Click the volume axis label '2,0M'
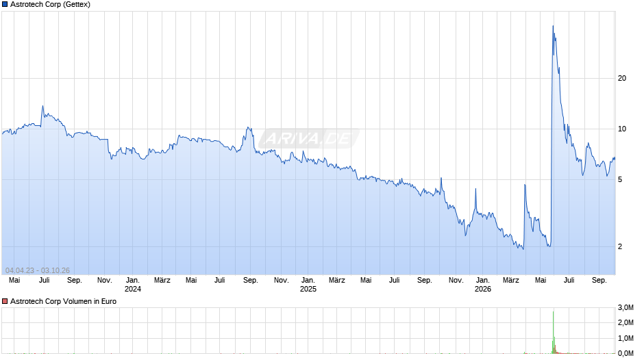644x360 pixels. coord(626,322)
